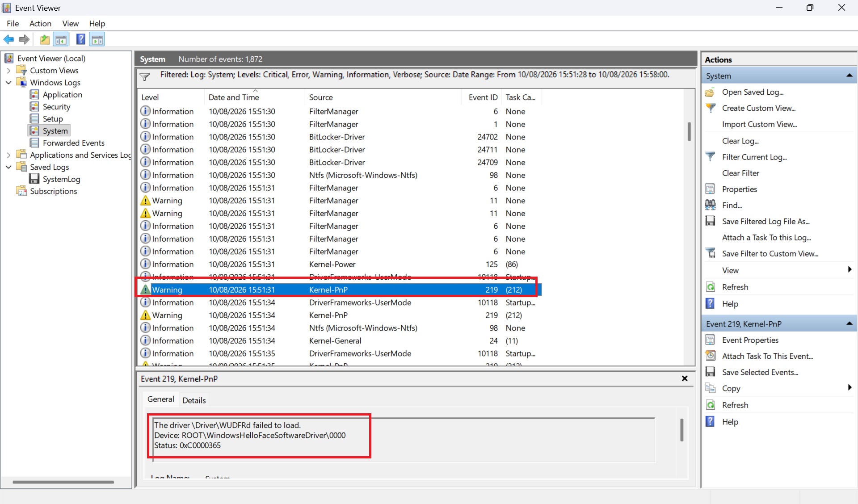Open the View menu in menu bar

coord(70,23)
